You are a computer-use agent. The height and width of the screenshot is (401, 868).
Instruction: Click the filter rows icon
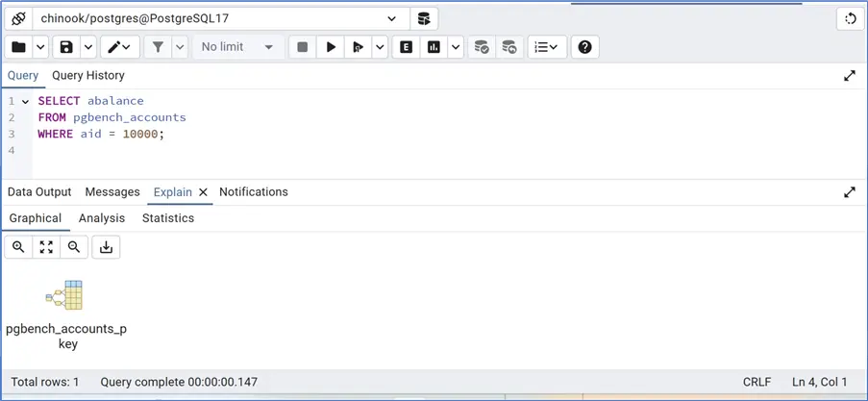(158, 47)
